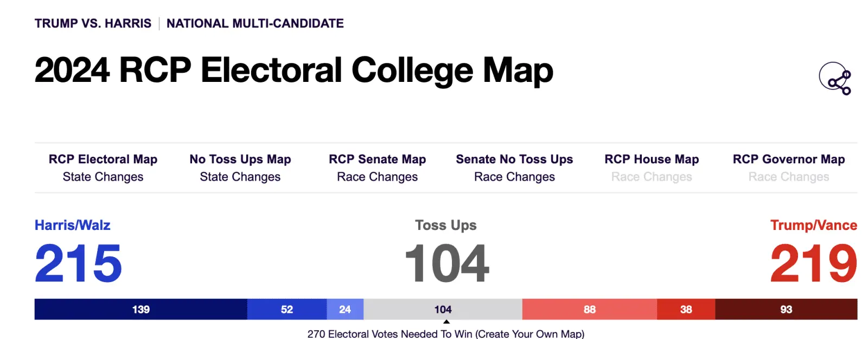Click the dark maroon 93 bar segment
The width and height of the screenshot is (868, 339).
(x=786, y=309)
